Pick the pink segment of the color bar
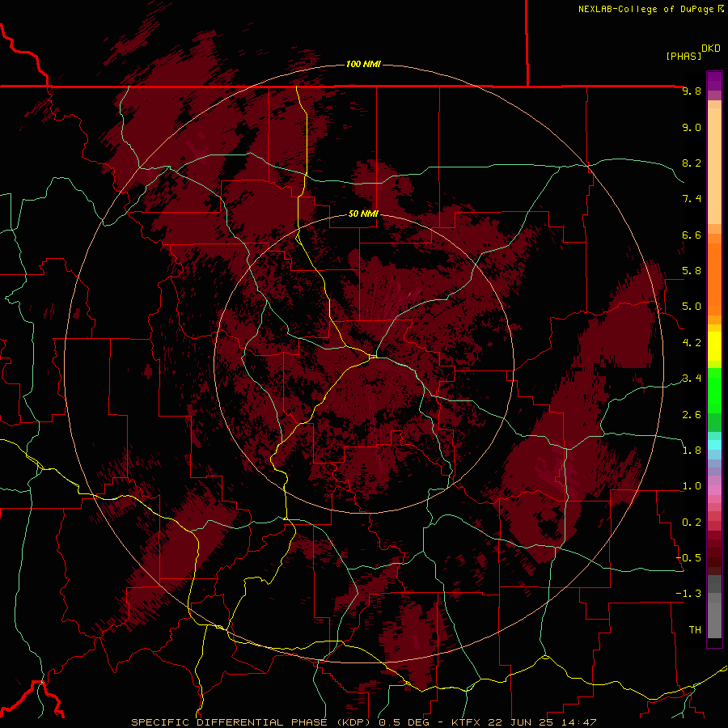The width and height of the screenshot is (728, 728). pos(714,490)
